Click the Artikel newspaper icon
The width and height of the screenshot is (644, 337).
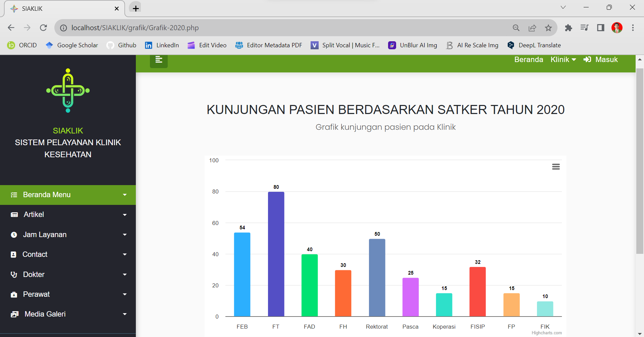point(14,215)
